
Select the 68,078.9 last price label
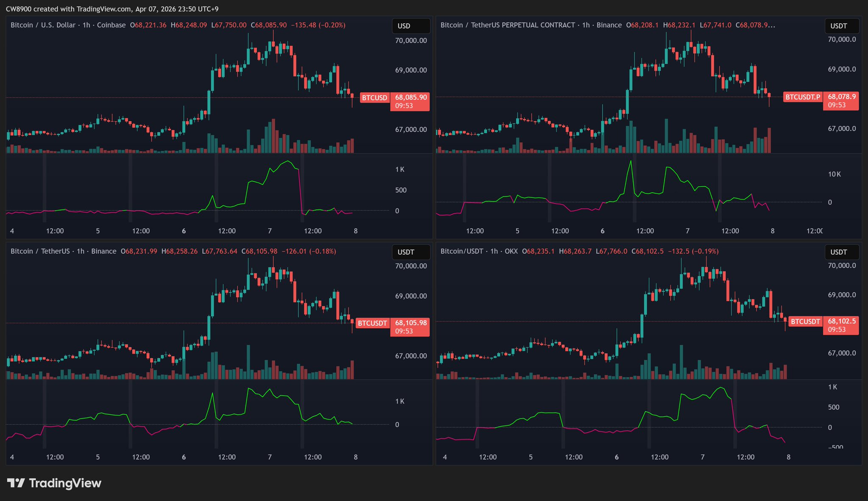[841, 97]
